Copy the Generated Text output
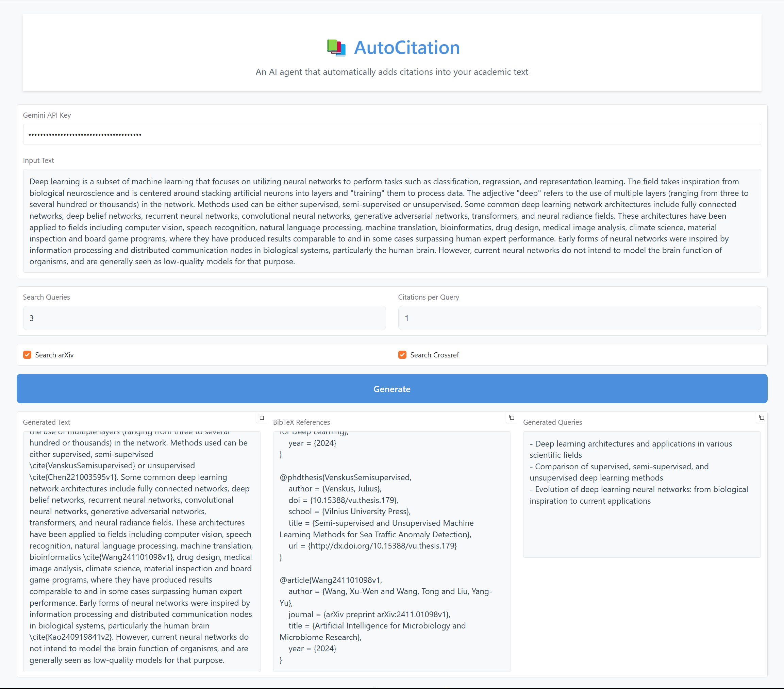 [261, 418]
